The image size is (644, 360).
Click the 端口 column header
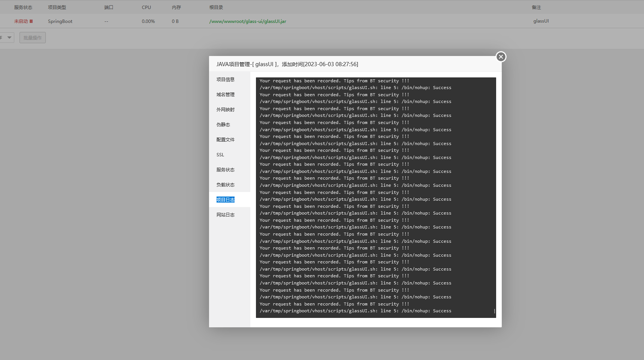pyautogui.click(x=109, y=8)
